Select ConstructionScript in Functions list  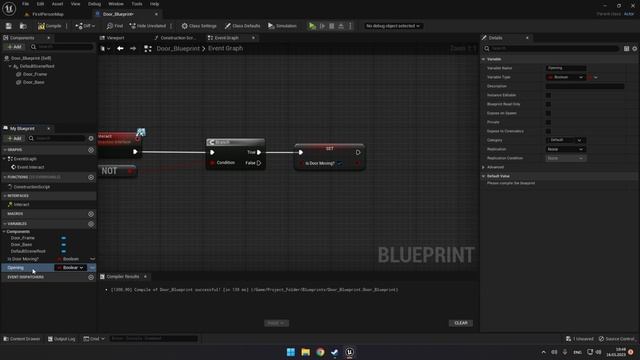tap(31, 187)
